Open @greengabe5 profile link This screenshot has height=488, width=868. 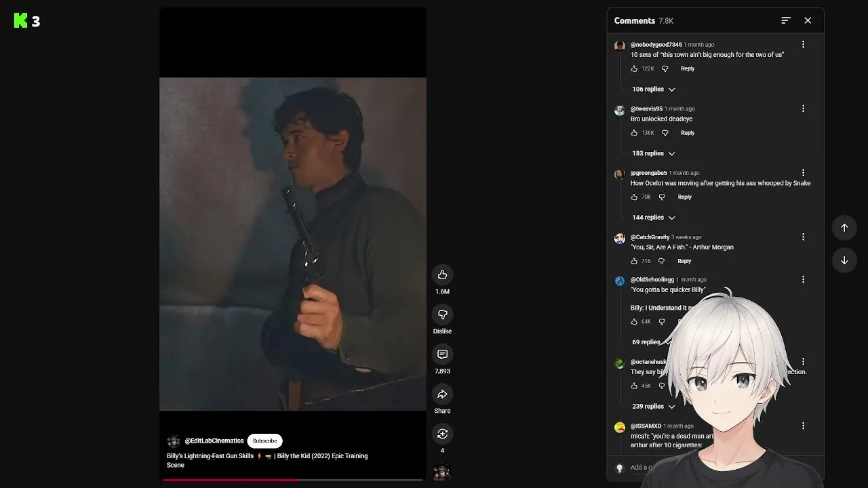(648, 173)
